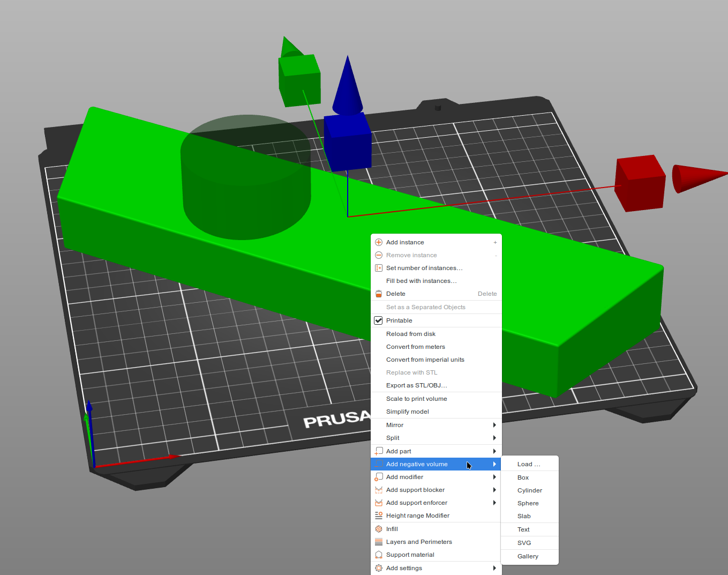Click the dark cylinder negative volume in model

pos(246,177)
